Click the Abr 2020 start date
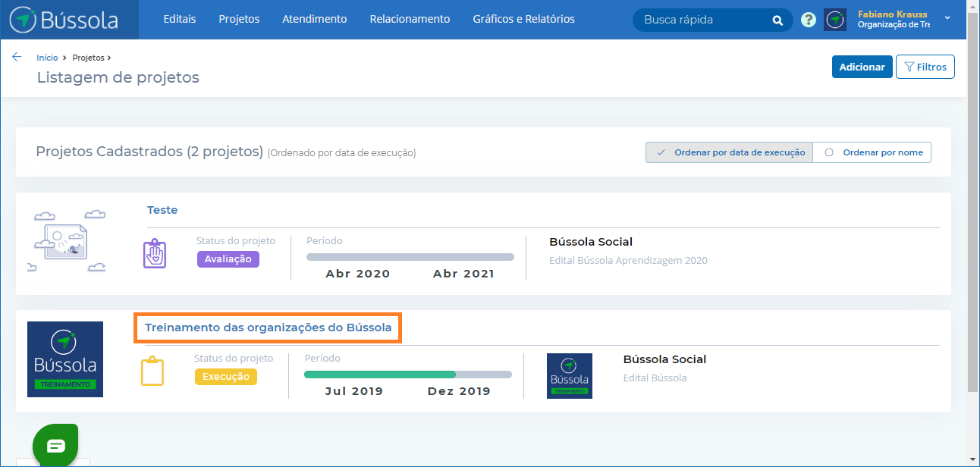This screenshot has width=980, height=467. click(x=358, y=274)
